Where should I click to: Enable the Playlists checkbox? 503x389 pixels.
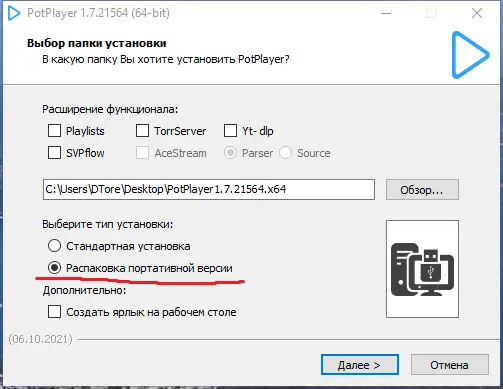(x=54, y=131)
